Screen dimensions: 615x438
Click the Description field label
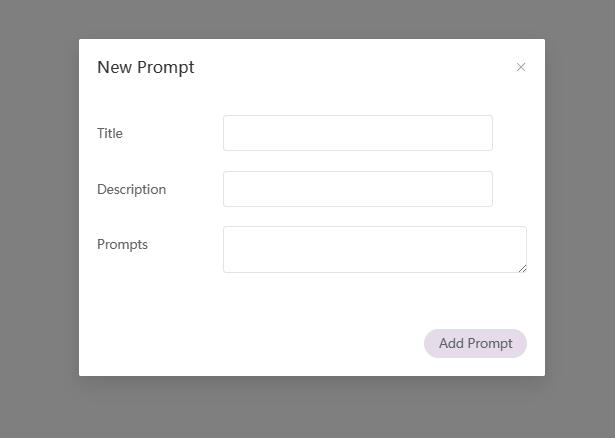(131, 189)
